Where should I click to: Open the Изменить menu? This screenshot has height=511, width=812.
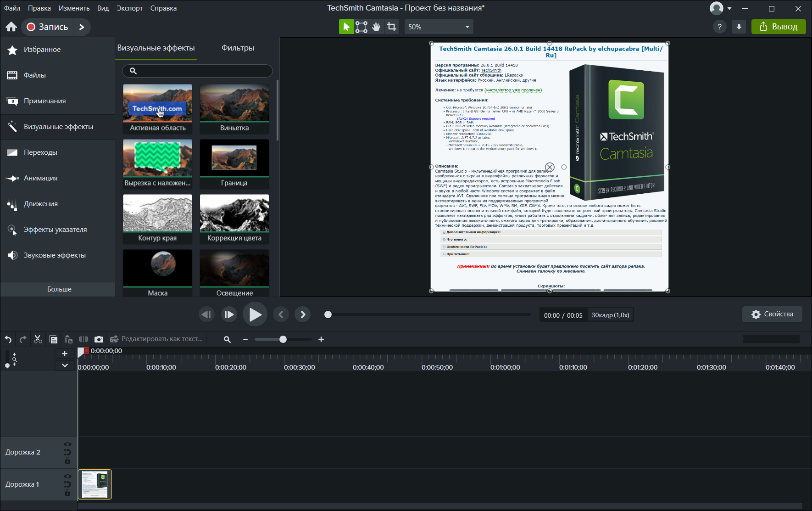(74, 8)
